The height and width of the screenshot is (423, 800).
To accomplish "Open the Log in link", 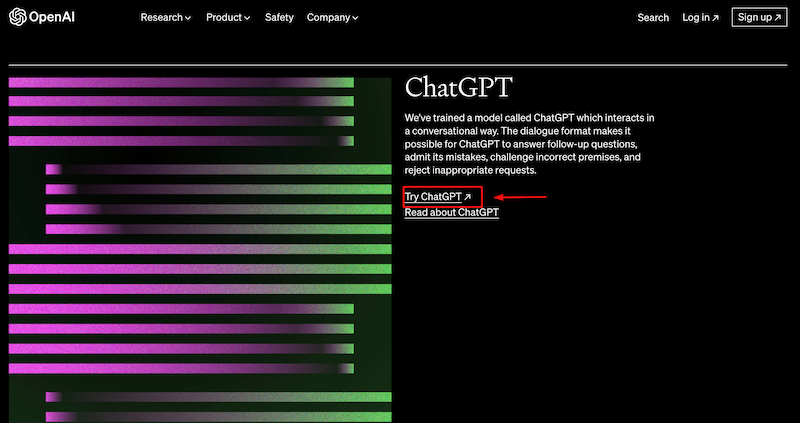I will [701, 17].
